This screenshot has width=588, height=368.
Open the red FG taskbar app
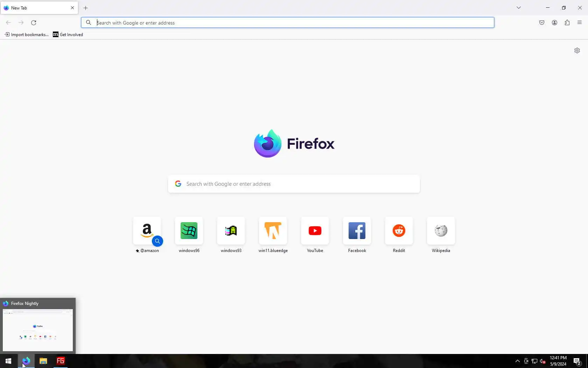click(61, 361)
